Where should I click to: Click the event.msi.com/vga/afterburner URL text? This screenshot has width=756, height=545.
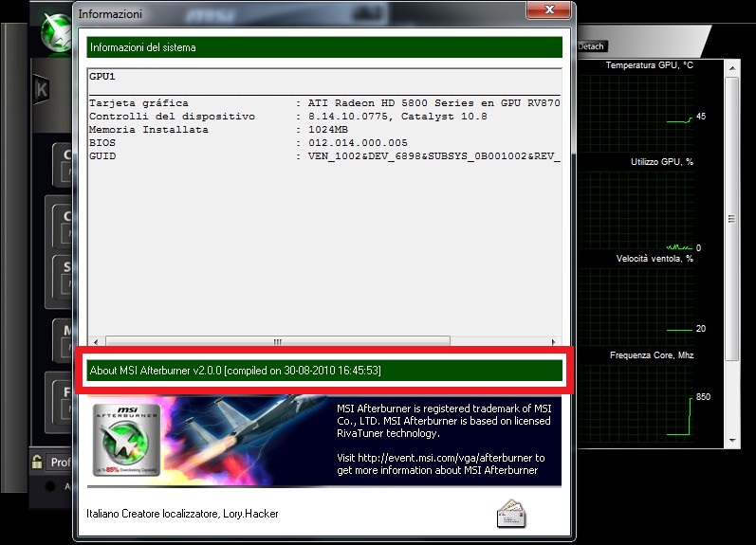(445, 458)
